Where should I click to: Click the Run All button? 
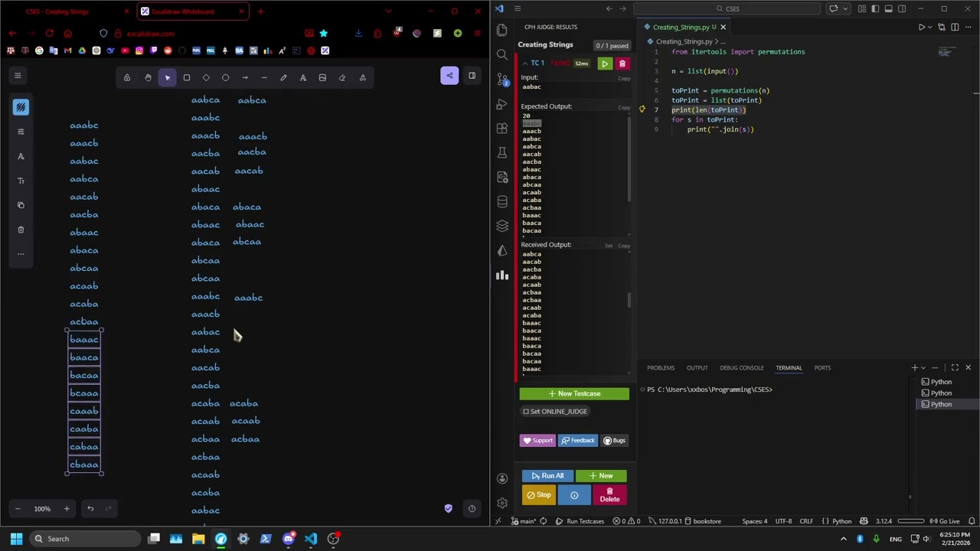[x=547, y=476]
